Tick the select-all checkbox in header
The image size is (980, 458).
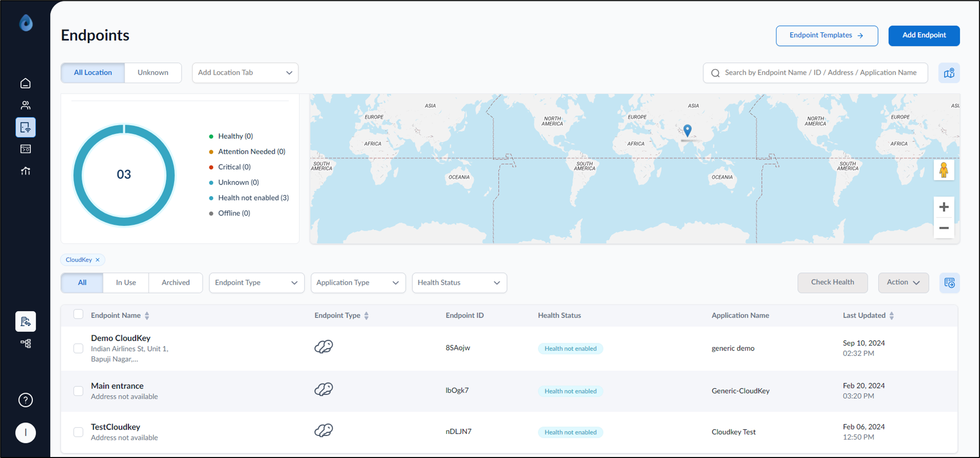(78, 314)
